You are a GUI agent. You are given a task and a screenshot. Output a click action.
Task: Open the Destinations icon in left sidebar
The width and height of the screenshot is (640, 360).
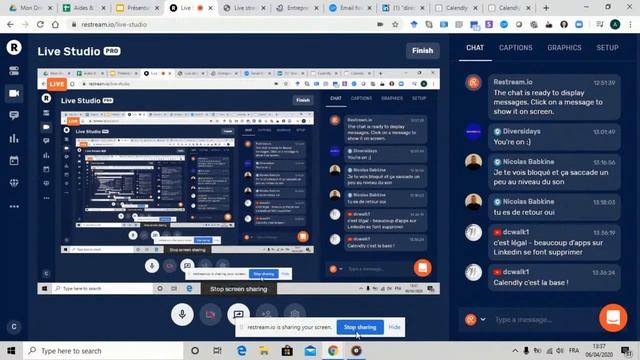(x=14, y=71)
